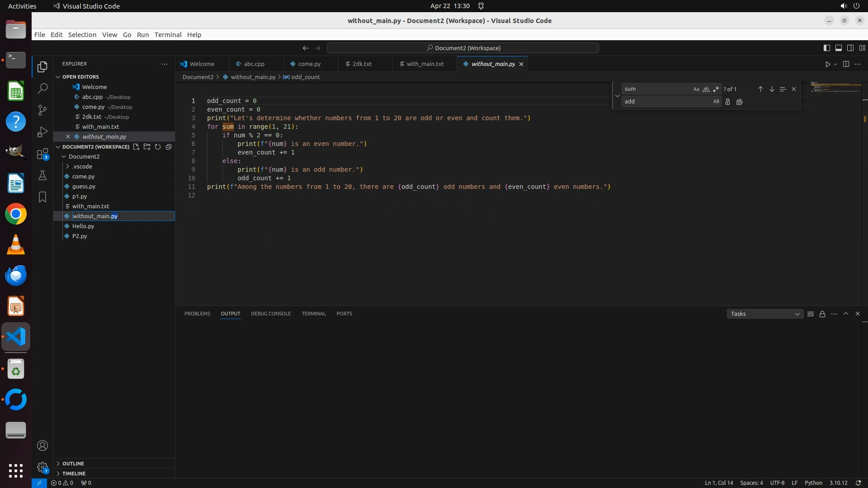Expand the OUTLINE section
This screenshot has height=488, width=868.
pos(73,464)
